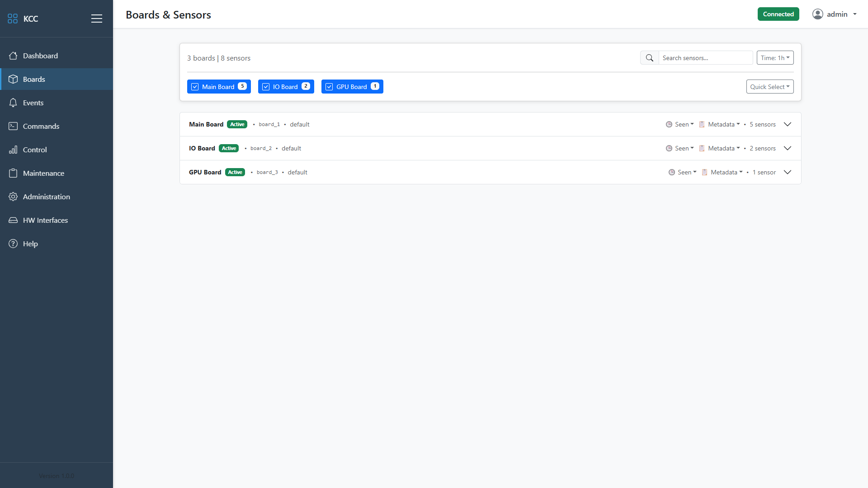
Task: Open the Commands menu item
Action: click(x=41, y=126)
